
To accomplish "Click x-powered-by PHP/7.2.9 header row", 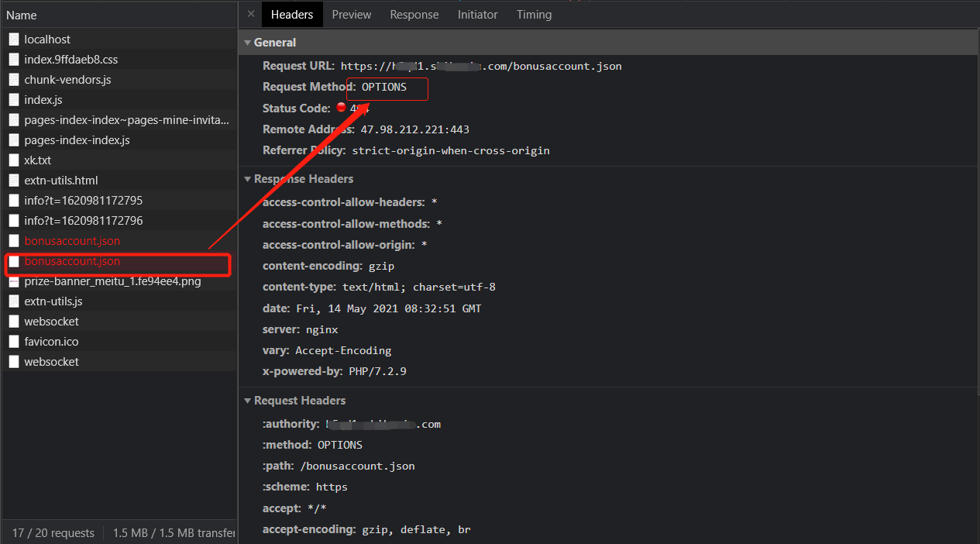I will click(x=335, y=371).
